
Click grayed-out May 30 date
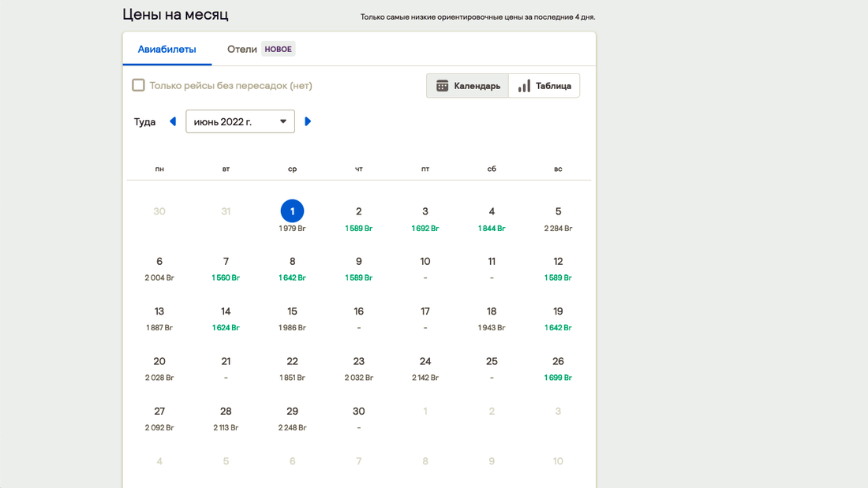coord(159,211)
